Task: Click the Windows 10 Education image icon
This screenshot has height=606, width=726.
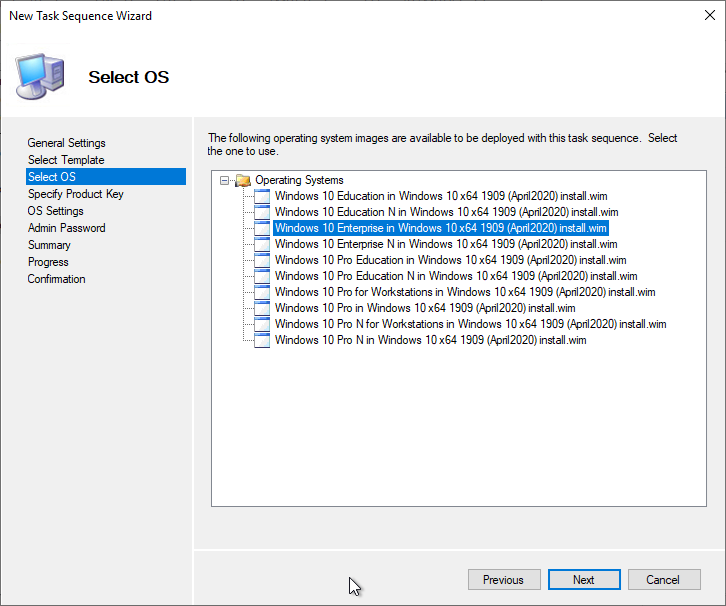Action: pos(262,196)
